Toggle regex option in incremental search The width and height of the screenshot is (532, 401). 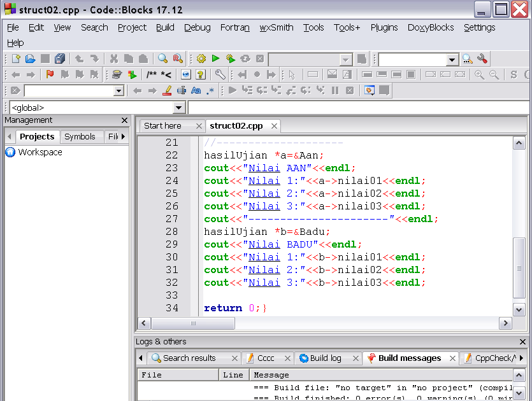pyautogui.click(x=210, y=90)
